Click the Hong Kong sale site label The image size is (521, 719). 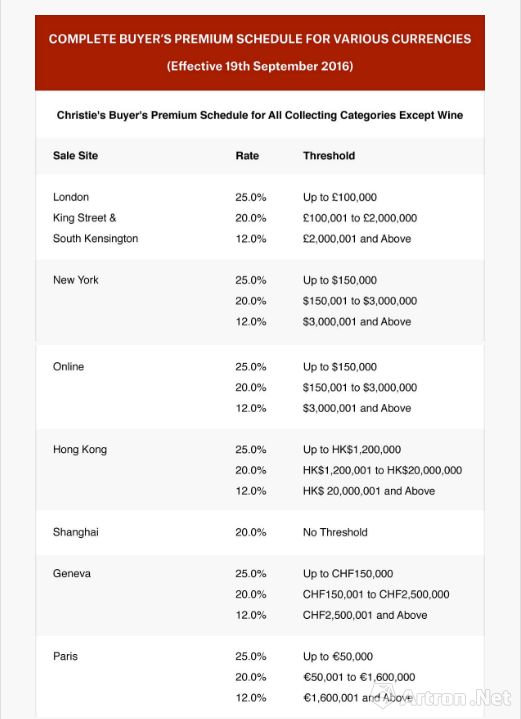tap(80, 449)
